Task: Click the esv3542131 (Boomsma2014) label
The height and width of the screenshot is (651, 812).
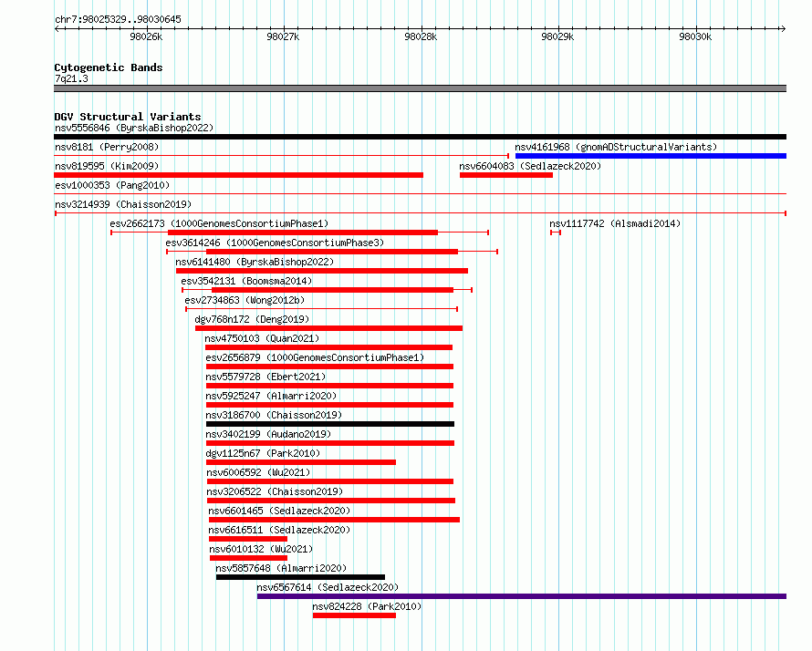Action: tap(246, 281)
